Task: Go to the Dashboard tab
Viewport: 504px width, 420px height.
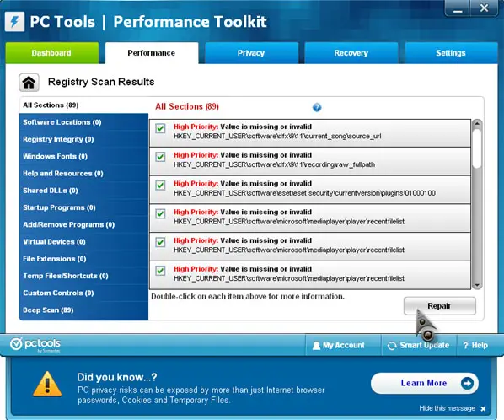Action: tap(52, 53)
